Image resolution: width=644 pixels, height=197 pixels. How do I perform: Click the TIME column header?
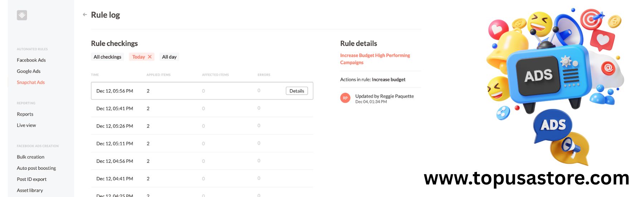95,75
